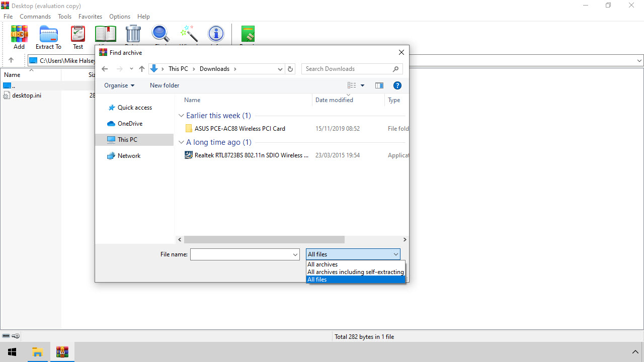644x362 pixels.
Task: Open the Favorites menu
Action: click(91, 17)
